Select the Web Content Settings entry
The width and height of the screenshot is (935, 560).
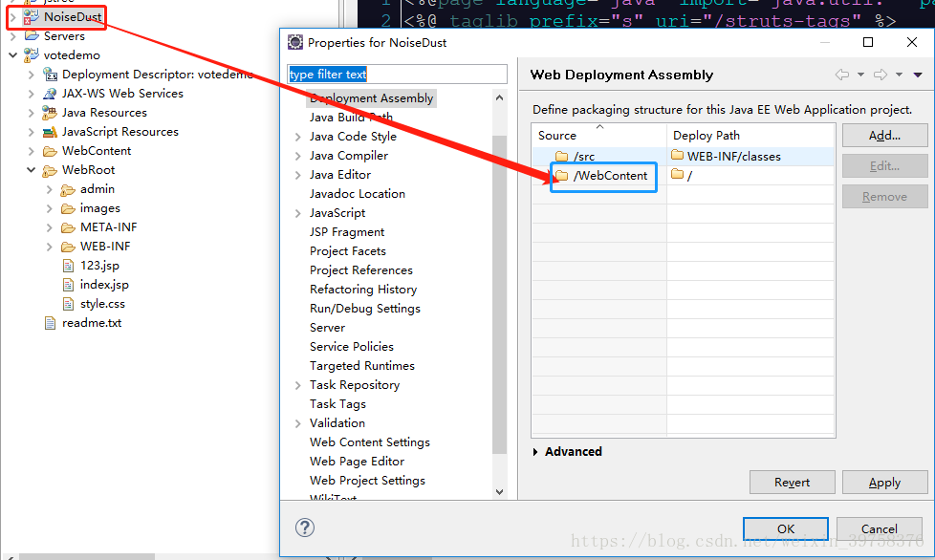(370, 442)
